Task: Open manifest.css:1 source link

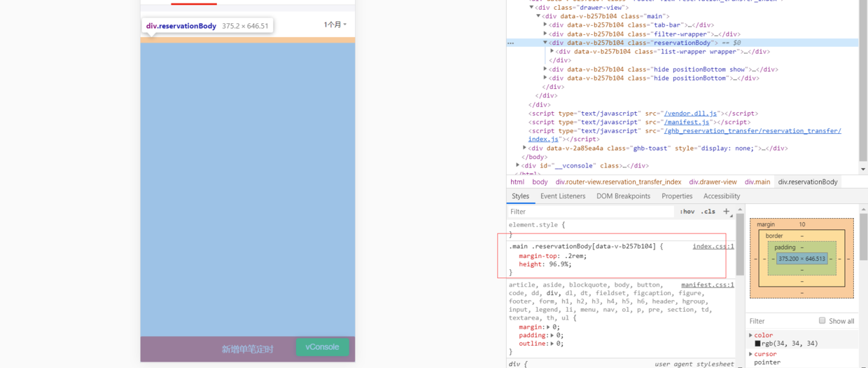Action: point(707,285)
